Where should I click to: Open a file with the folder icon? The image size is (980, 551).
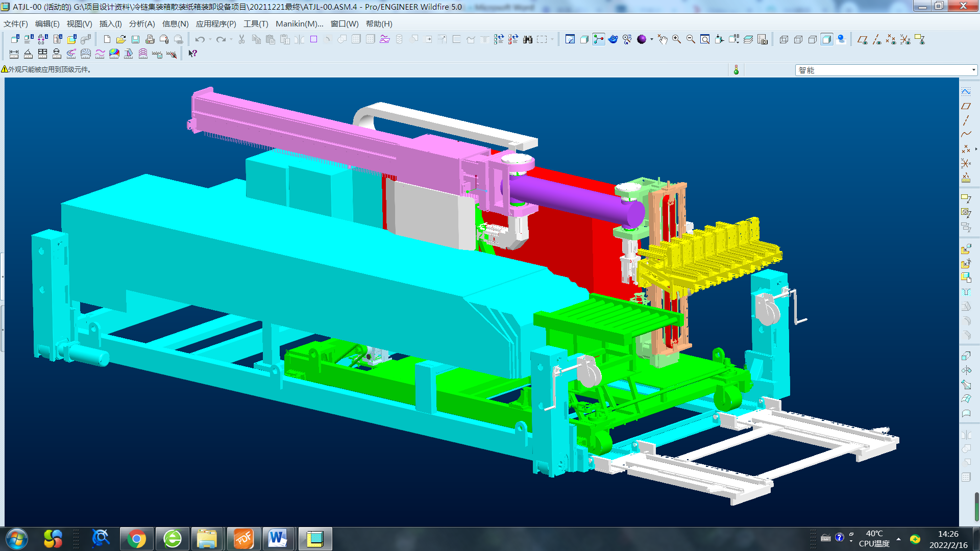(x=121, y=39)
